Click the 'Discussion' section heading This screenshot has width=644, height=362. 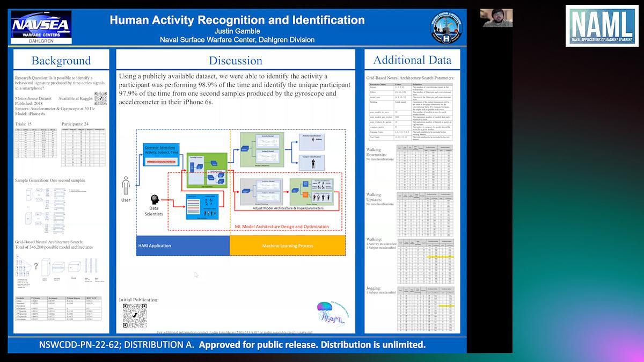[x=236, y=60]
